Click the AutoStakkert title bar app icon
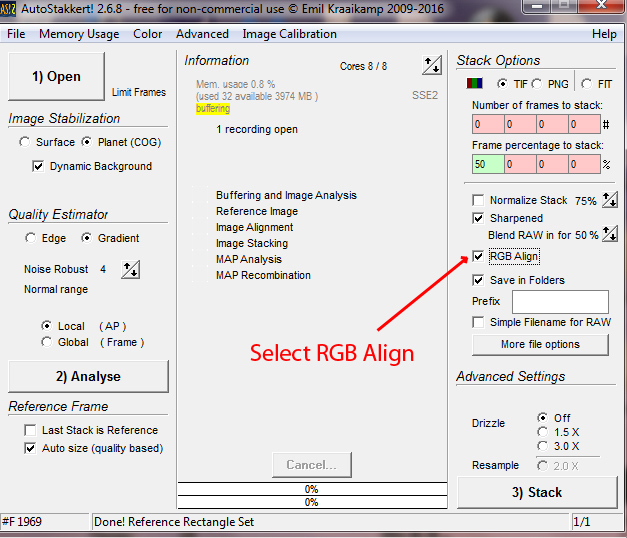 10,10
